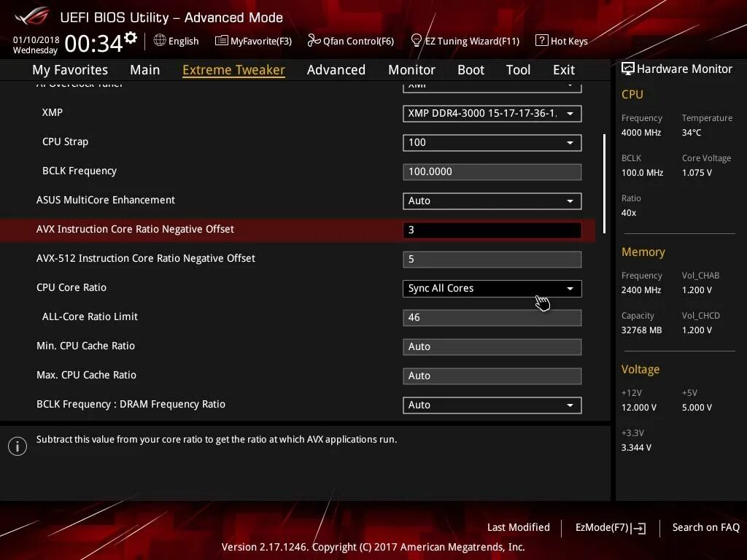Click the CPU temperature 34°C value
The image size is (747, 560).
[692, 133]
